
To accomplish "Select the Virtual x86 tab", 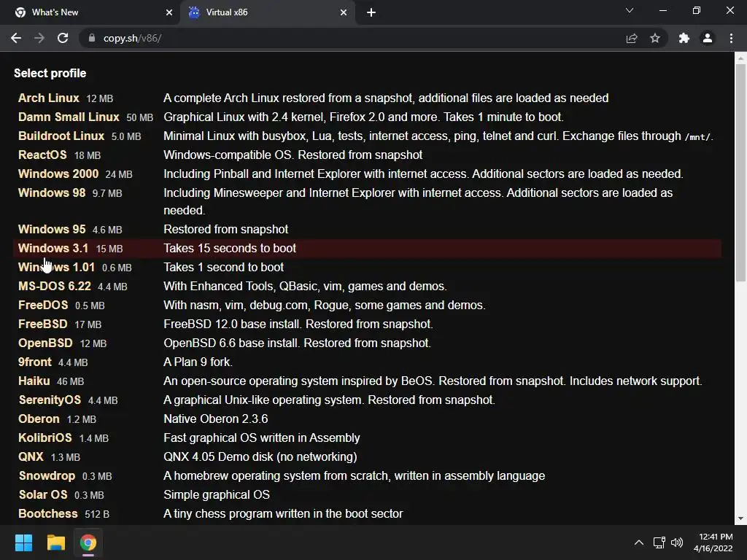I will coord(267,12).
